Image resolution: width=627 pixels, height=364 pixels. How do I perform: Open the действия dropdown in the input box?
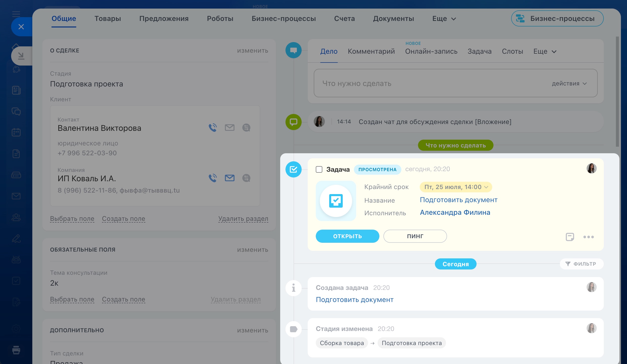(x=569, y=83)
